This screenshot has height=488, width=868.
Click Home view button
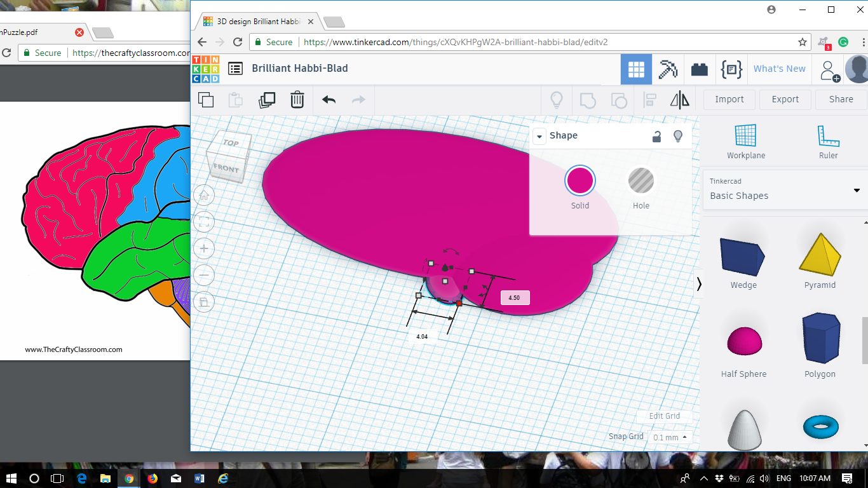(x=204, y=195)
